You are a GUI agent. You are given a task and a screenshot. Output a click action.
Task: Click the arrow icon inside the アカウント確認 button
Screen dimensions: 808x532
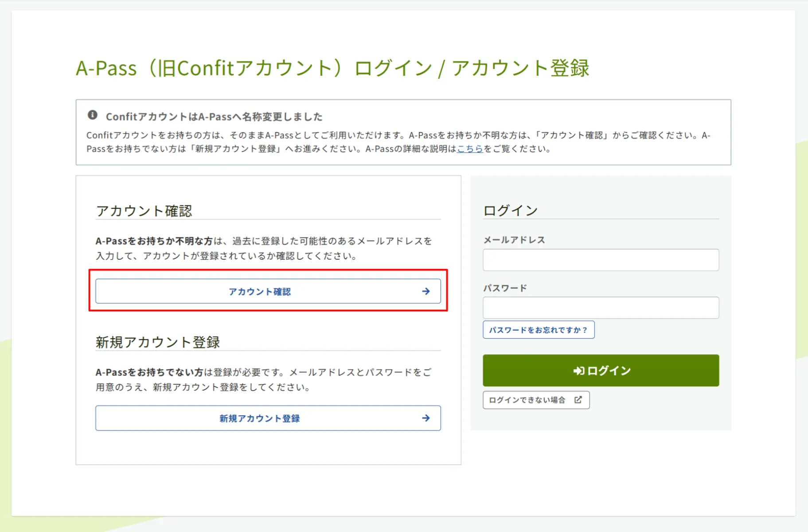[425, 291]
